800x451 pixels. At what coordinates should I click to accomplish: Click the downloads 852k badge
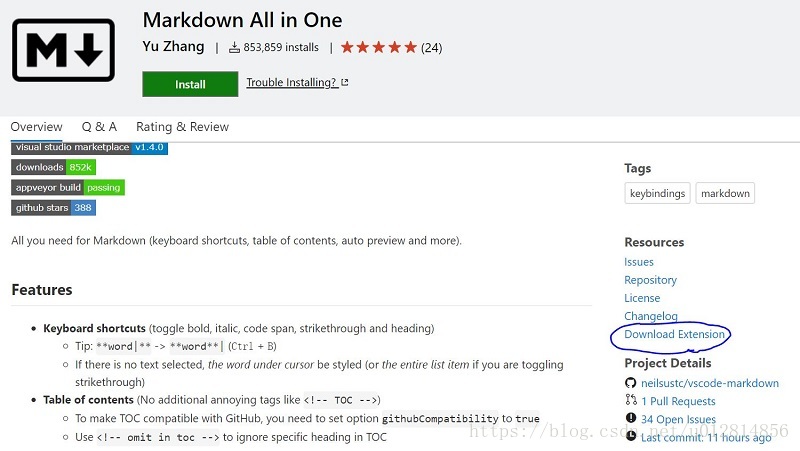[54, 167]
